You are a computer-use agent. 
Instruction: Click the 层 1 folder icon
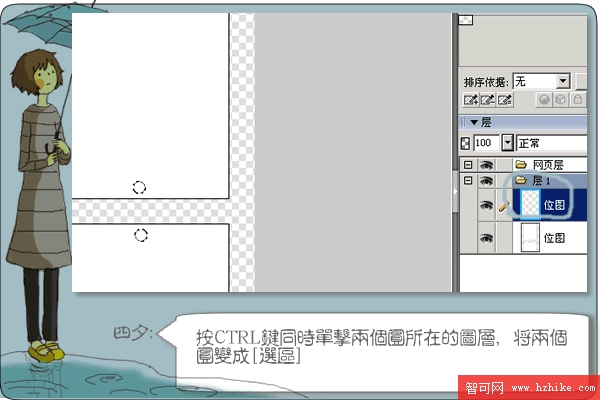click(x=521, y=181)
